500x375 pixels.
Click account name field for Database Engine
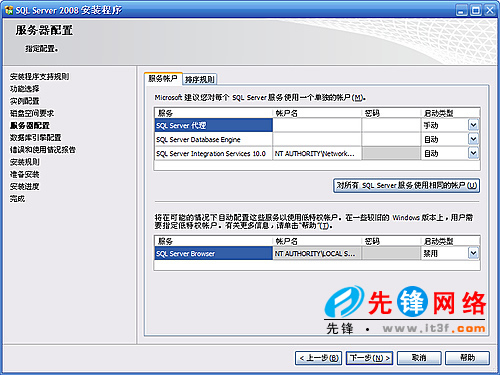click(x=317, y=139)
